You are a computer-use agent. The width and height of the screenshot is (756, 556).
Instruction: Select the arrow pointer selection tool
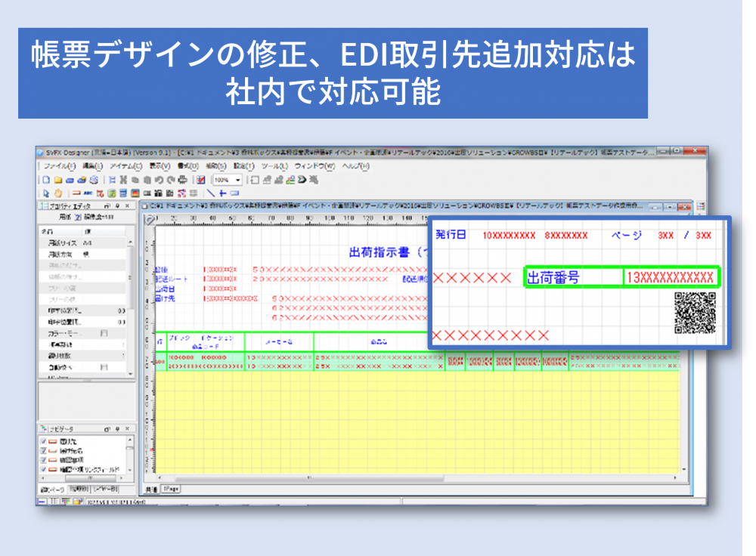[x=46, y=193]
